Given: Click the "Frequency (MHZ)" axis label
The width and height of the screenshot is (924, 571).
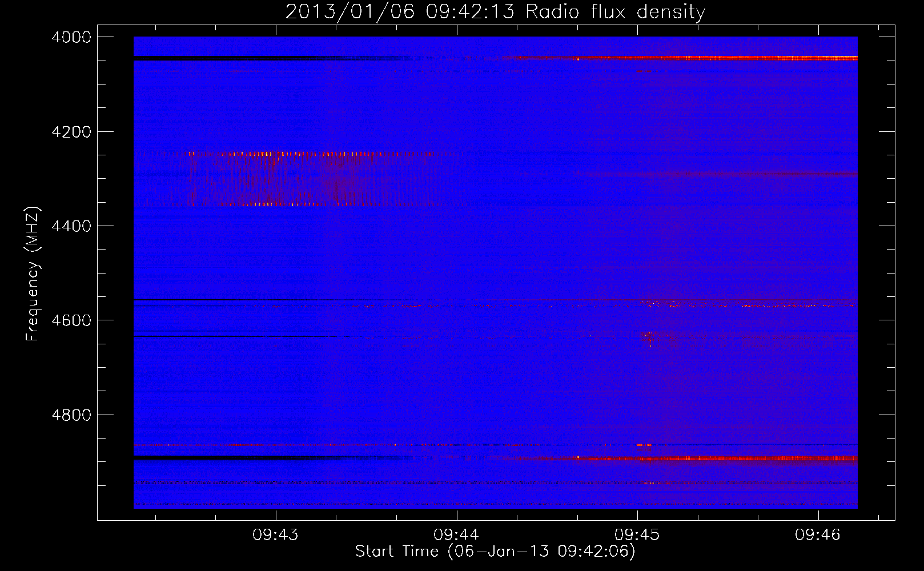Looking at the screenshot, I should [33, 274].
